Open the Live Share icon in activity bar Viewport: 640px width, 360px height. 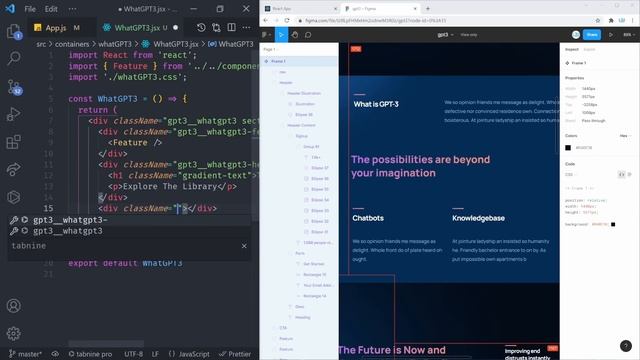[x=13, y=169]
